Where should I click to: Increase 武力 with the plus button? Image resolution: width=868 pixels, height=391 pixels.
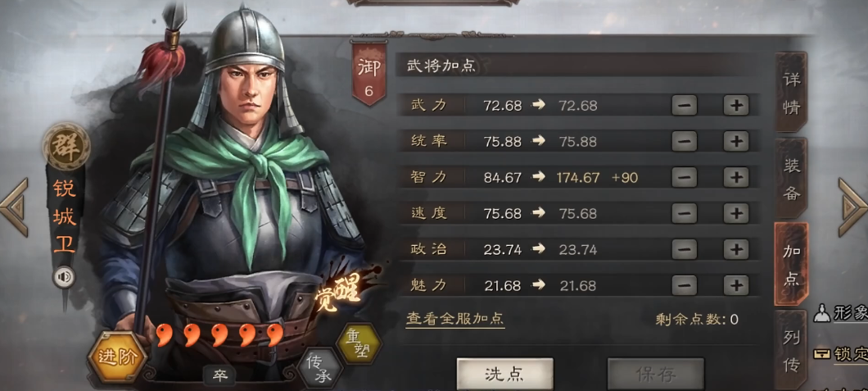tap(735, 105)
